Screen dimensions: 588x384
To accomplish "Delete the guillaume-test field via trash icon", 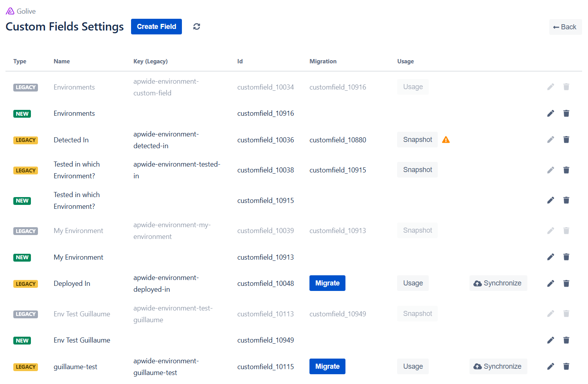I will tap(566, 366).
